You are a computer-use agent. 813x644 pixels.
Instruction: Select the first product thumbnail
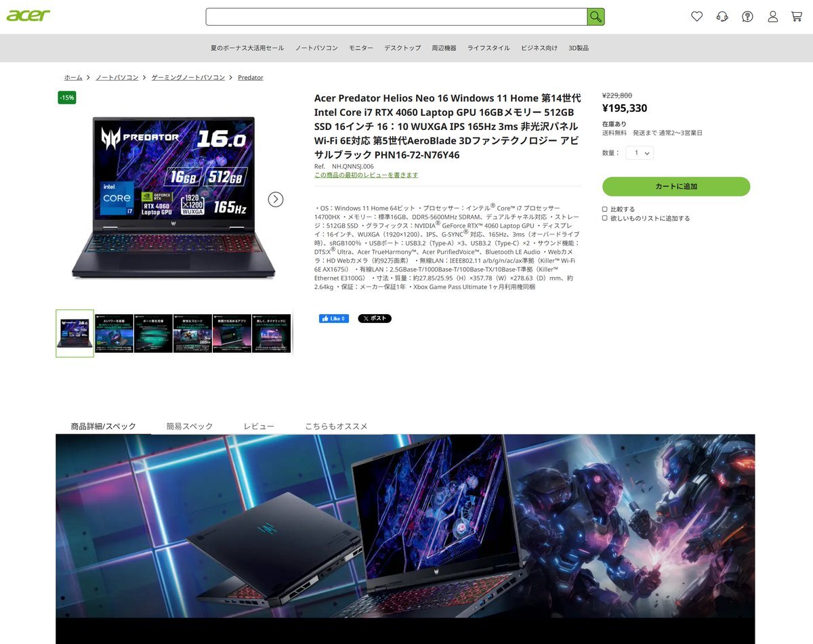tap(75, 333)
